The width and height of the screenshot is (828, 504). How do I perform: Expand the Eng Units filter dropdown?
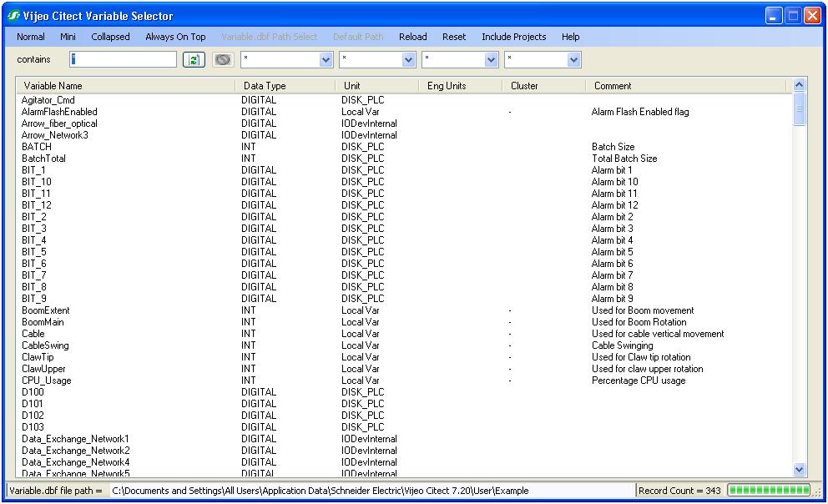(x=491, y=59)
